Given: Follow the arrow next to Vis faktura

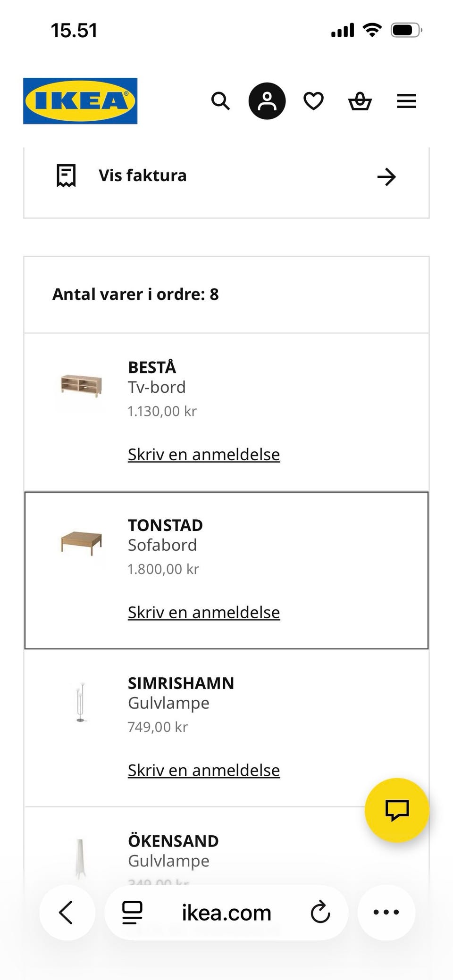Looking at the screenshot, I should (386, 177).
